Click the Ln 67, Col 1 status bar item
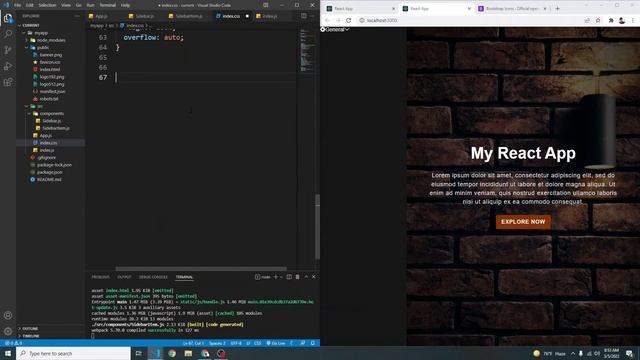The image size is (640, 360). pyautogui.click(x=193, y=343)
